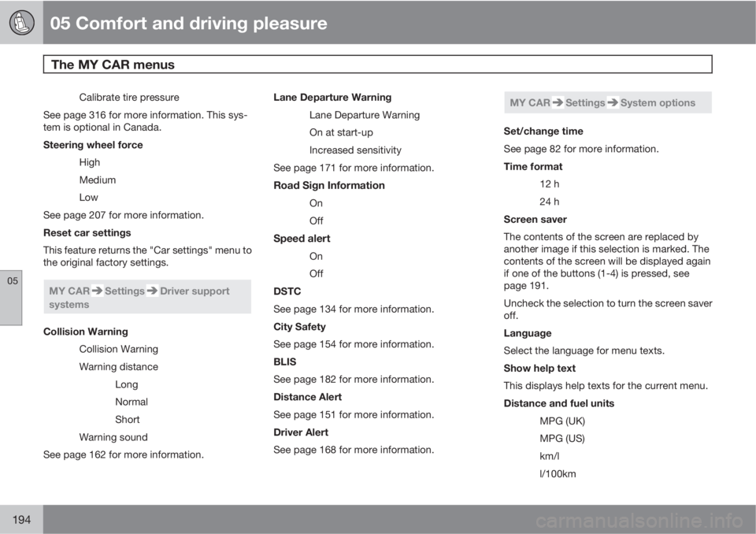Select 'Short' warning distance option
This screenshot has height=534, width=756.
point(128,420)
